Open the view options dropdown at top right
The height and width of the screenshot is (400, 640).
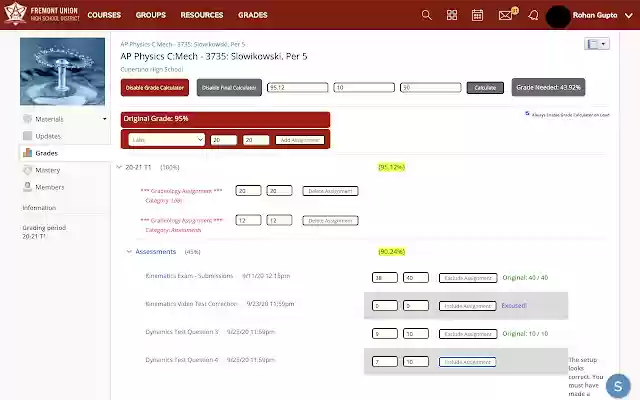click(597, 44)
